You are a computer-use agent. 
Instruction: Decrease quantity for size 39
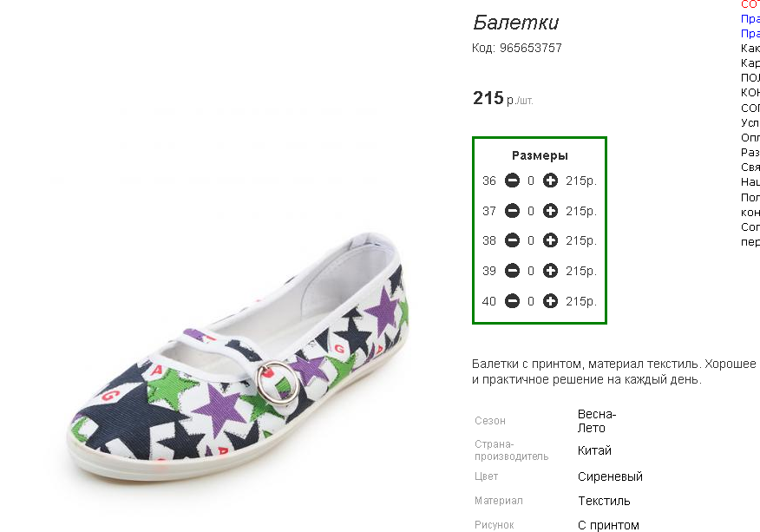click(512, 271)
